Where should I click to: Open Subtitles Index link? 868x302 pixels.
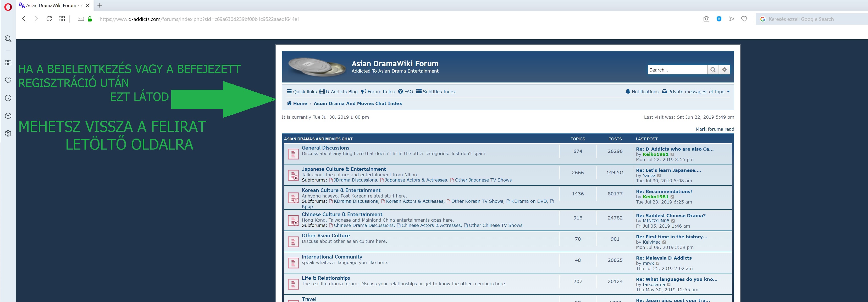[436, 92]
